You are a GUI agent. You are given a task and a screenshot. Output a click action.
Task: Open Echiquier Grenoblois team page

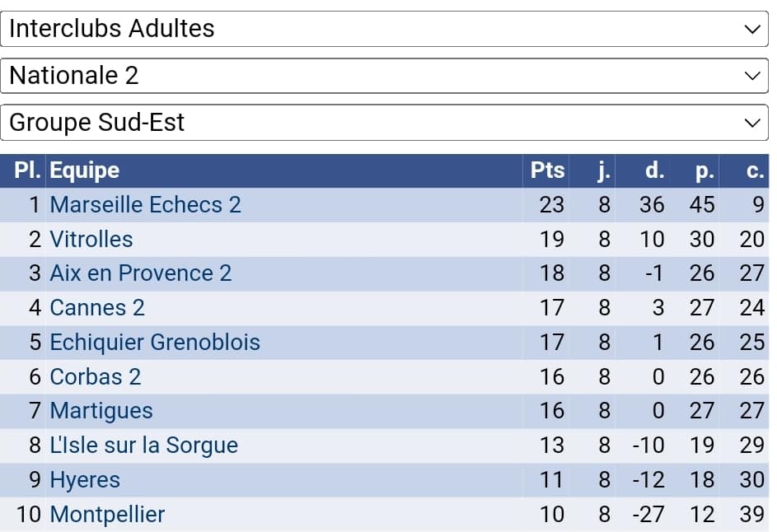tap(154, 342)
